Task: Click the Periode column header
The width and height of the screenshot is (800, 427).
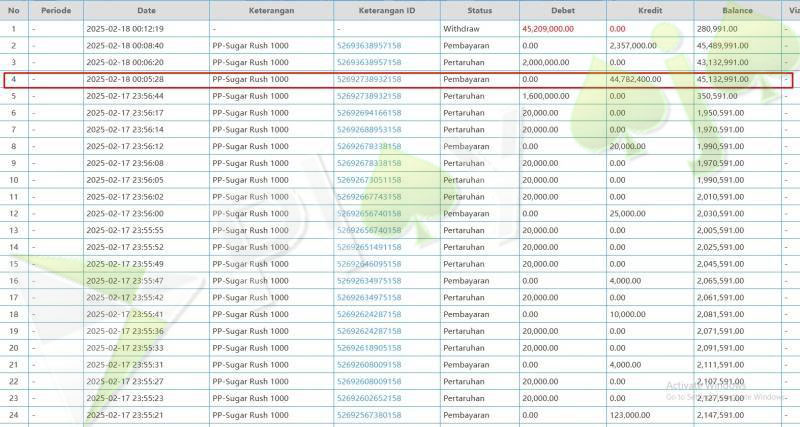Action: (x=56, y=10)
